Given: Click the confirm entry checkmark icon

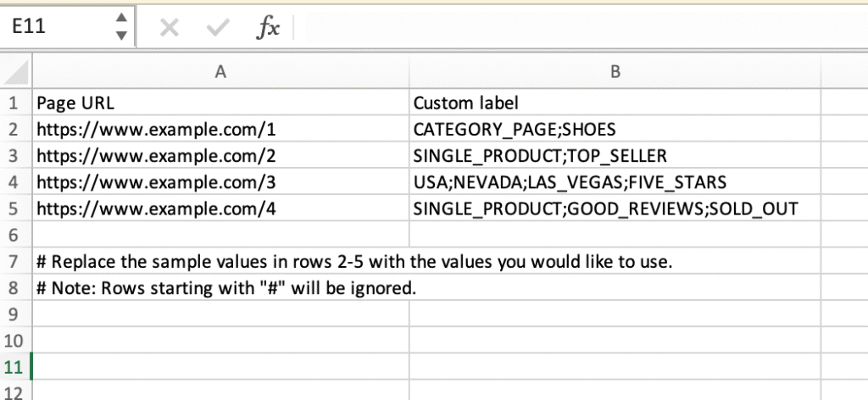Looking at the screenshot, I should pos(218,28).
